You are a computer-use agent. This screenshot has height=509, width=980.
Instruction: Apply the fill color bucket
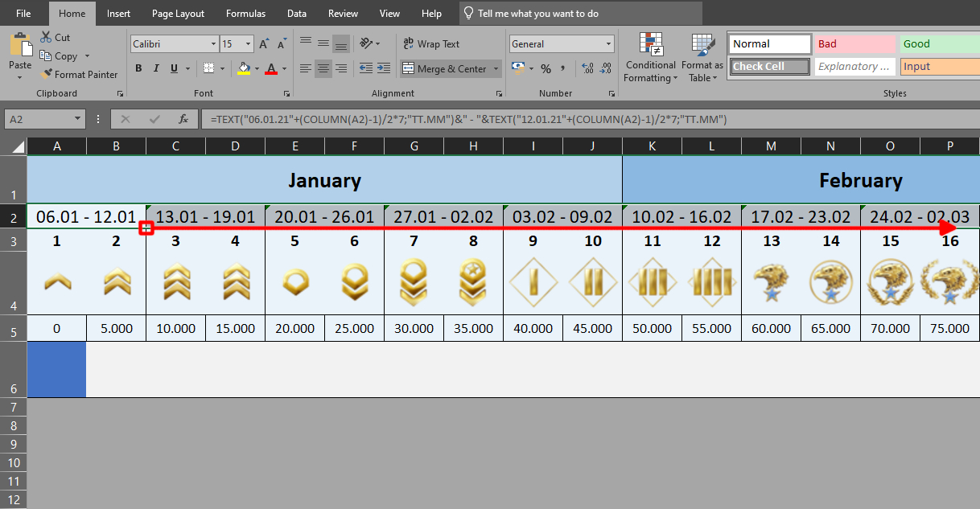tap(244, 68)
